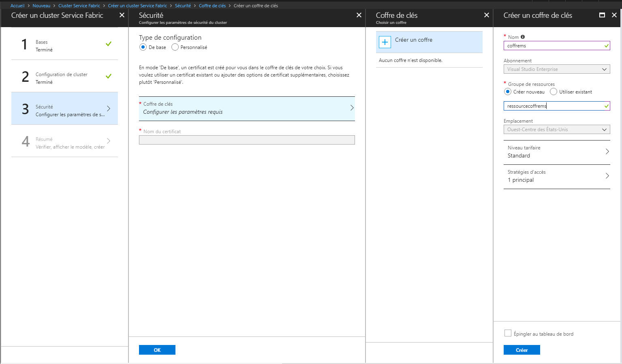Expand the Niveau tarifaire Standard option
622x364 pixels.
(x=557, y=152)
